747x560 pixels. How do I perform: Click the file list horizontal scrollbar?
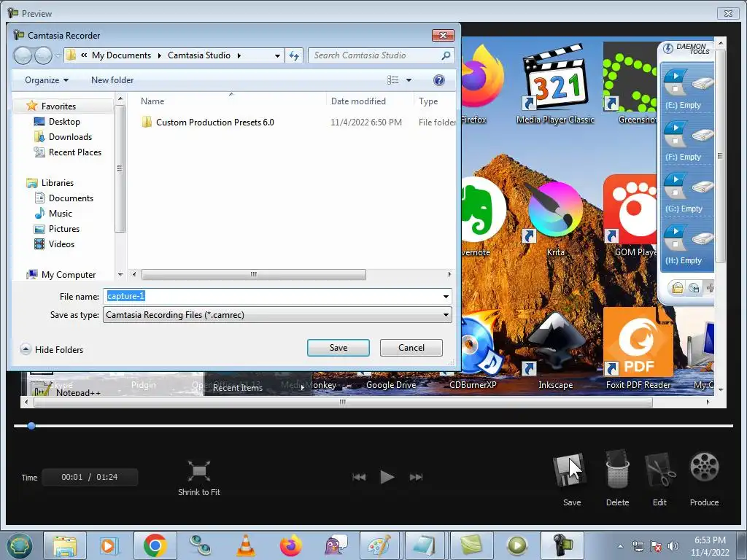point(253,274)
